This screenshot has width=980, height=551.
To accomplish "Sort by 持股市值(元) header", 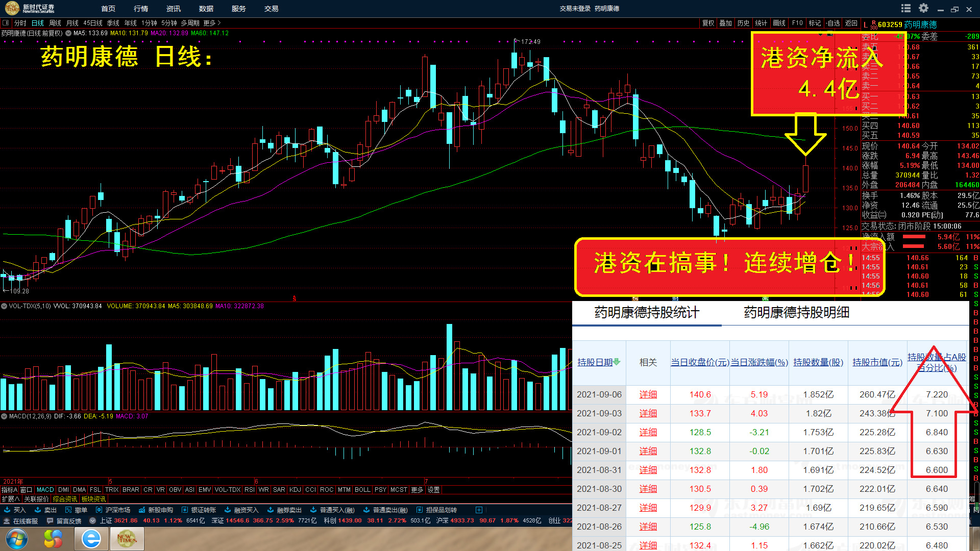I will pyautogui.click(x=877, y=362).
